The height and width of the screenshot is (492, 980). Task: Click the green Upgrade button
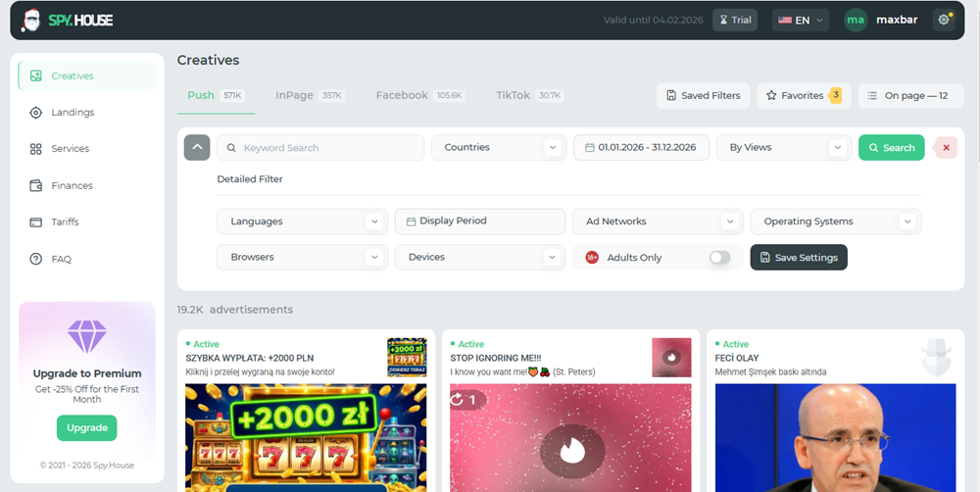click(87, 428)
